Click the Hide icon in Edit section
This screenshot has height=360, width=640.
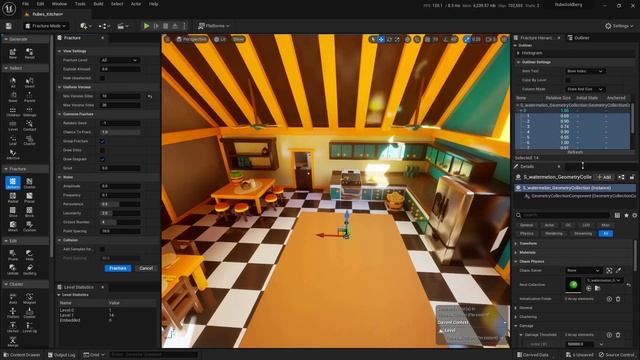tap(29, 255)
